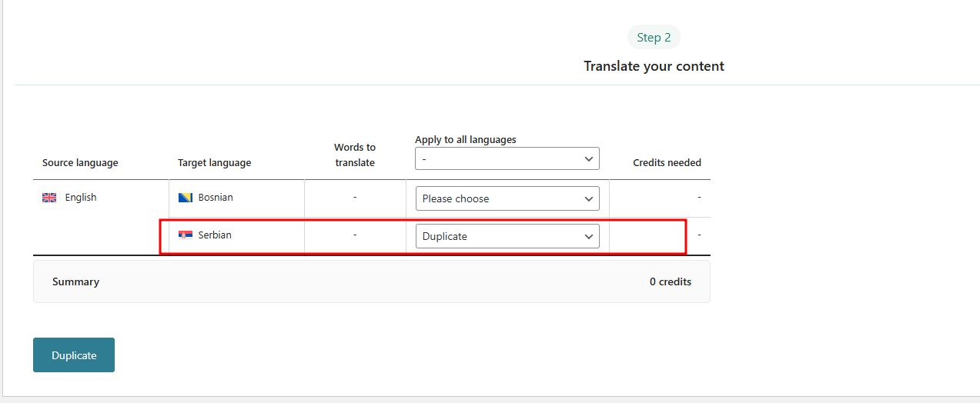Viewport: 980px width, 403px height.
Task: Open the Serbian row's Duplicate dropdown
Action: click(x=507, y=236)
